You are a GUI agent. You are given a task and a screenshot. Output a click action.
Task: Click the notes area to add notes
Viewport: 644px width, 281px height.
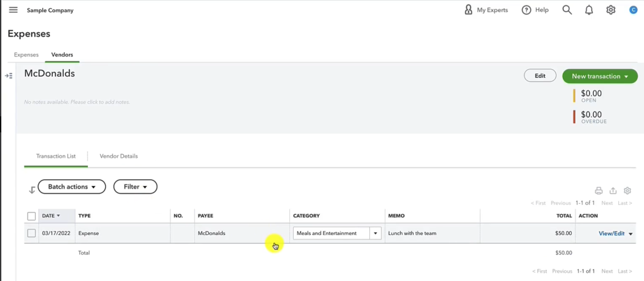(x=77, y=102)
